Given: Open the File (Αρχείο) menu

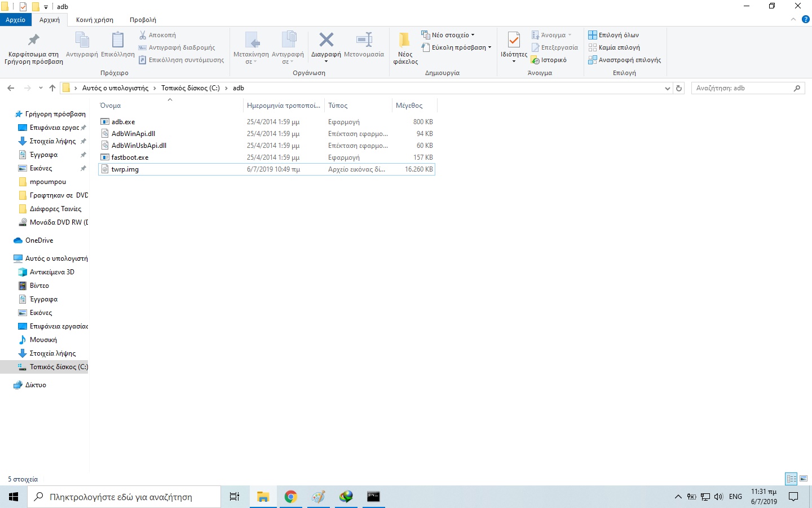Looking at the screenshot, I should coord(16,20).
